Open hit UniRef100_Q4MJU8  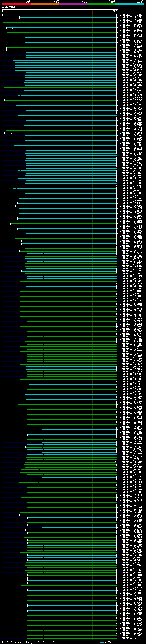131,344
